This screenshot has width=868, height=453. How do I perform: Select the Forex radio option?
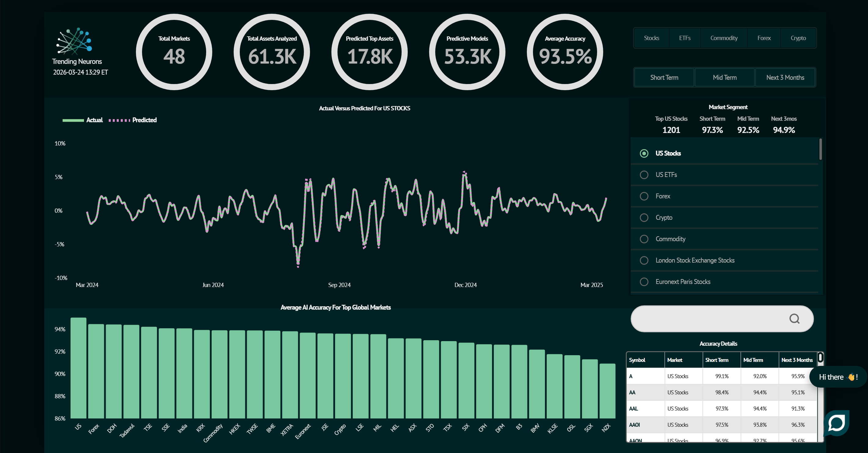[644, 196]
